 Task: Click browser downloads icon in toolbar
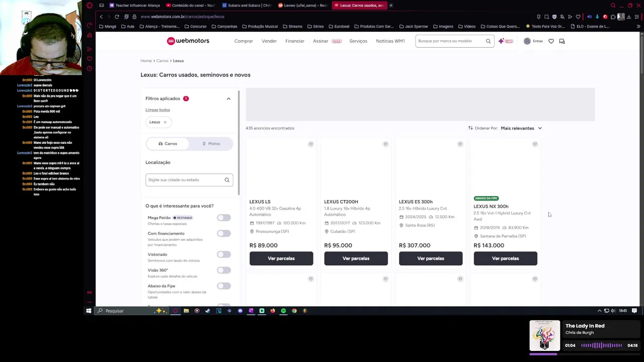(629, 17)
